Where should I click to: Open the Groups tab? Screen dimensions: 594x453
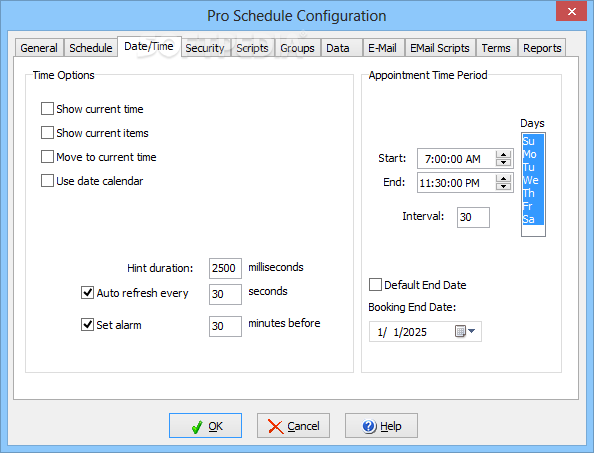click(x=297, y=48)
